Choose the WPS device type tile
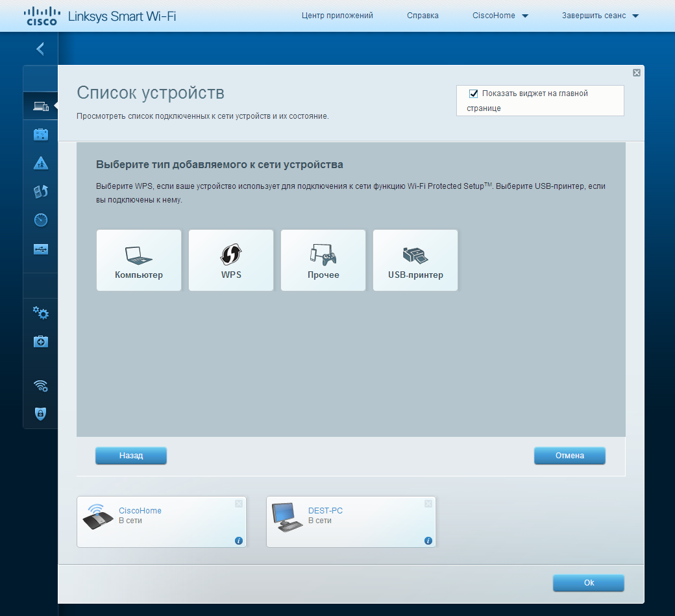Screen dimensions: 675x616 coord(231,260)
